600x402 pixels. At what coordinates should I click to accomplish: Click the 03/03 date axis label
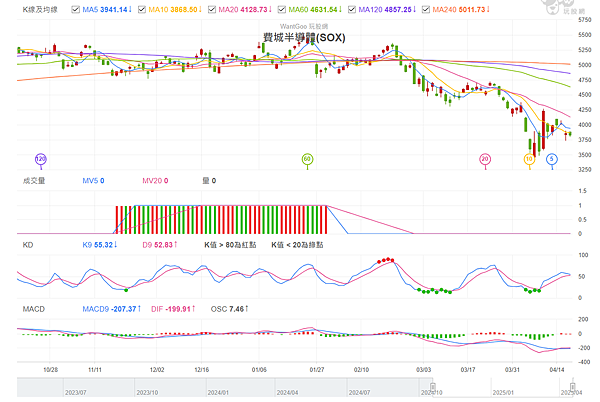(x=423, y=370)
